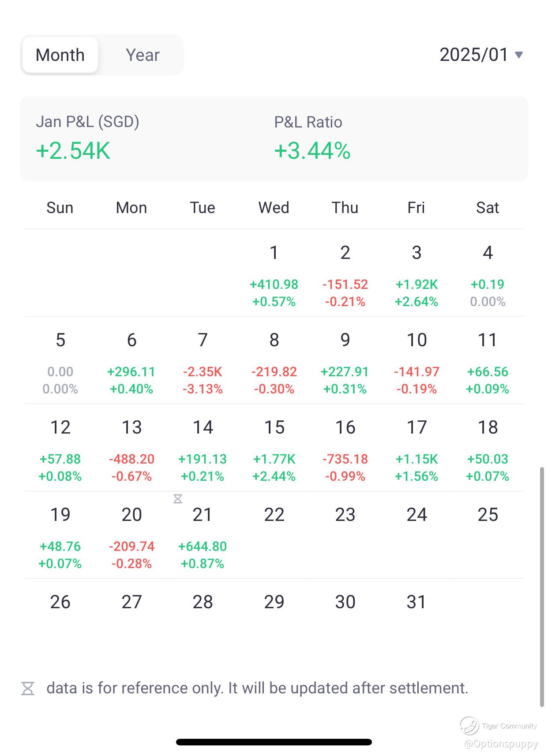Open the 2025/01 month dropdown

click(x=474, y=55)
